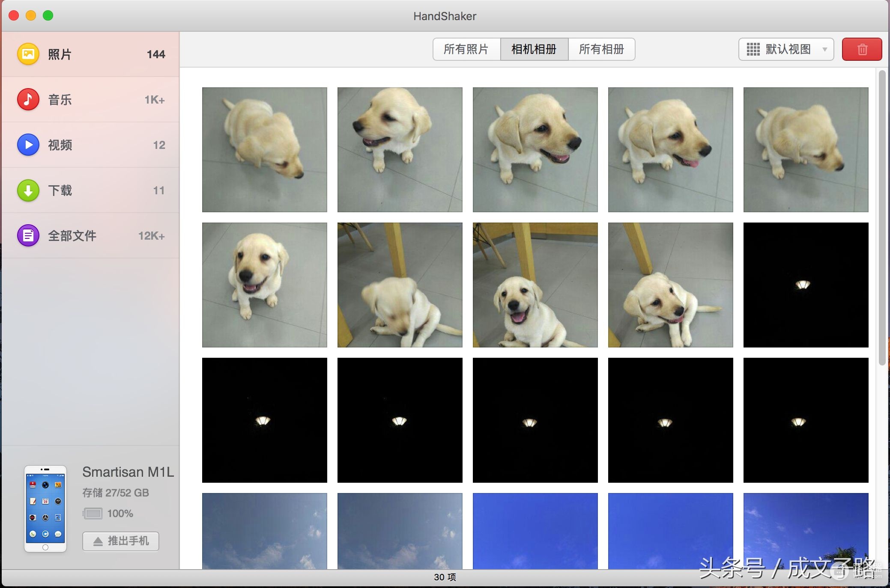Select the green Downloads arrow icon

(28, 190)
